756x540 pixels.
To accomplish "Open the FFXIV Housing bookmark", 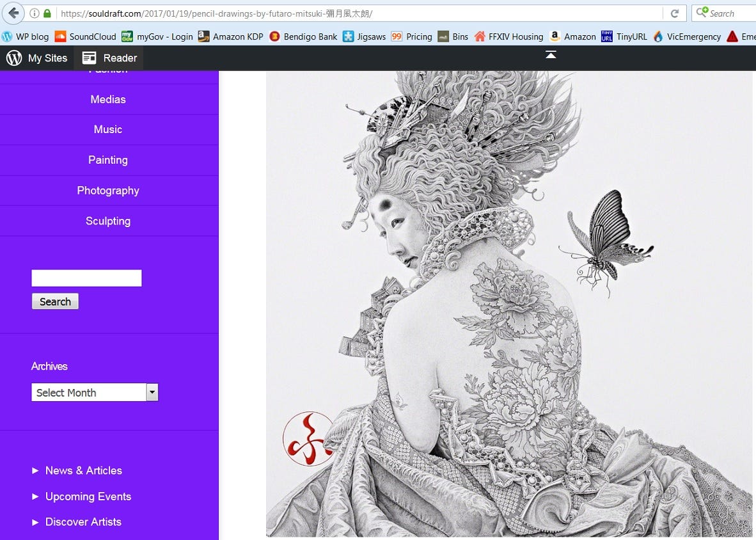I will 508,36.
